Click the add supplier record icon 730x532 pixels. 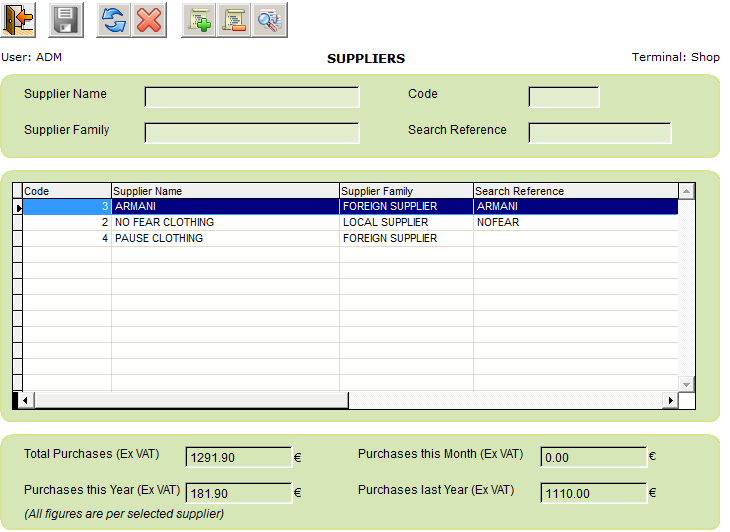point(199,20)
